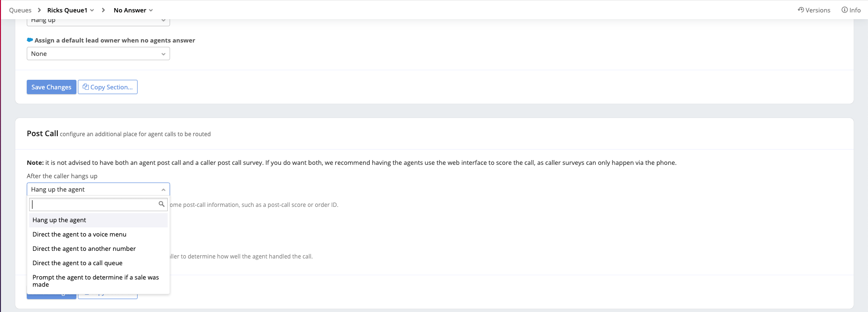Collapse the After the caller hangs up dropdown
Image resolution: width=868 pixels, height=312 pixels.
(98, 190)
